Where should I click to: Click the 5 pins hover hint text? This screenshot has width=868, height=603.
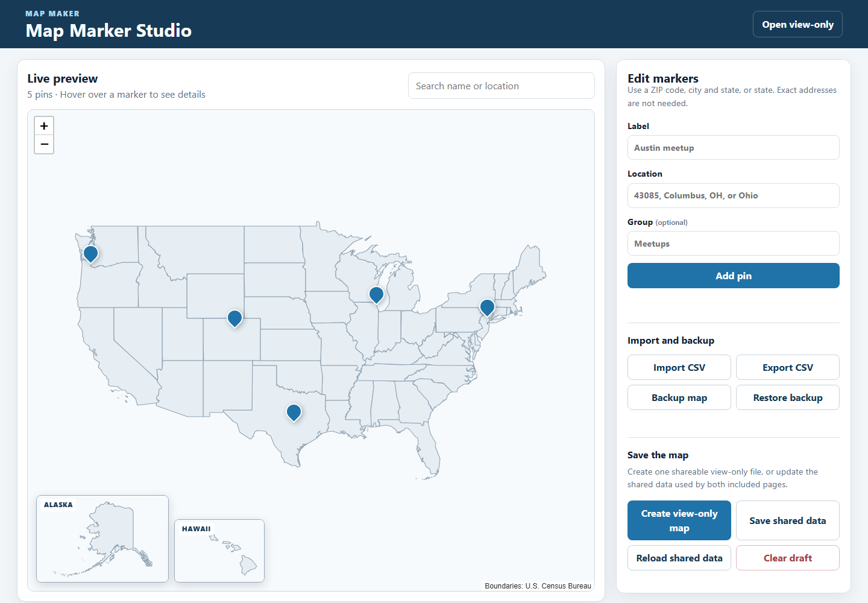click(x=116, y=95)
